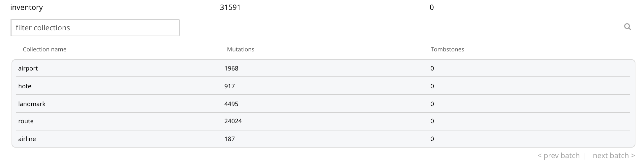Viewport: 644px width, 168px height.
Task: Click the inventory mutations count 31591
Action: [230, 8]
